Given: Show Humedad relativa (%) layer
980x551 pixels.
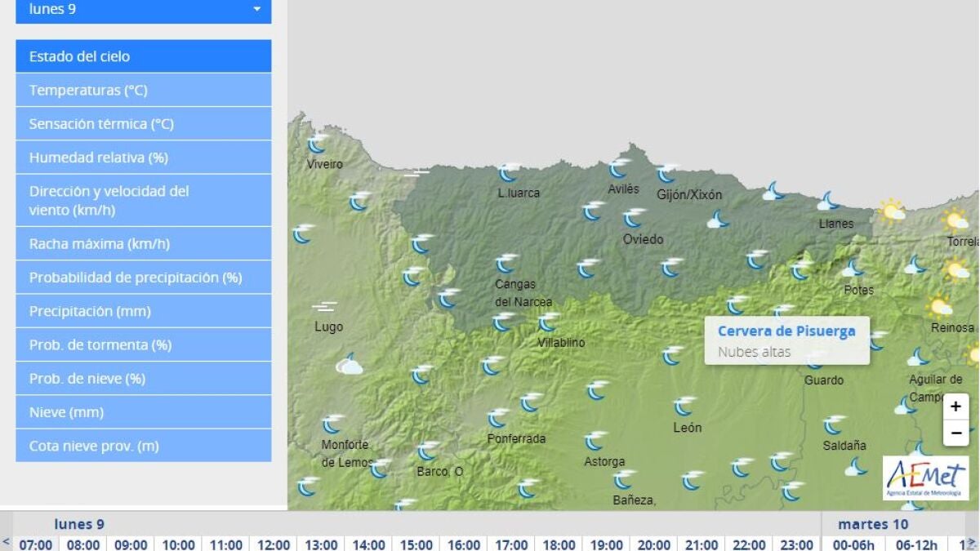Looking at the screenshot, I should point(144,157).
